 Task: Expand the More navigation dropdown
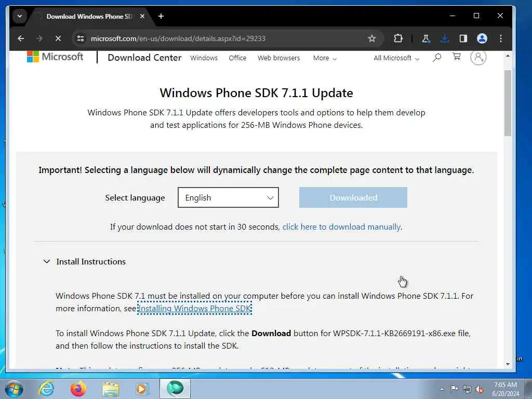click(x=325, y=58)
